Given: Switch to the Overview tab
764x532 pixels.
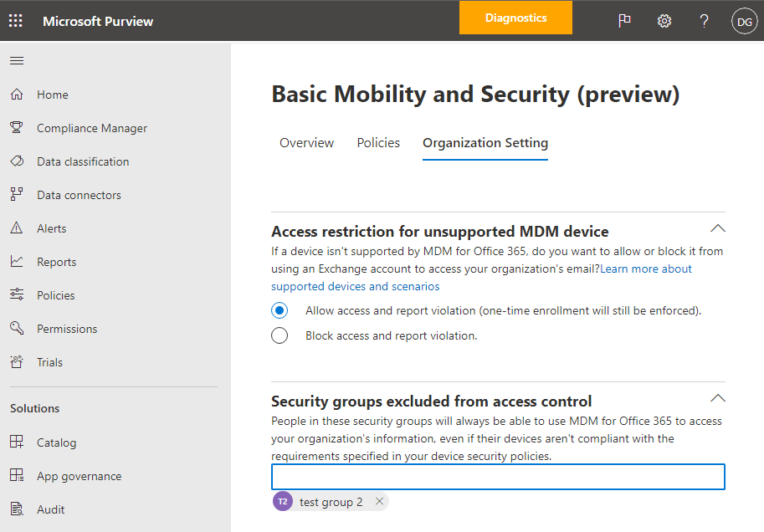Looking at the screenshot, I should tap(306, 143).
